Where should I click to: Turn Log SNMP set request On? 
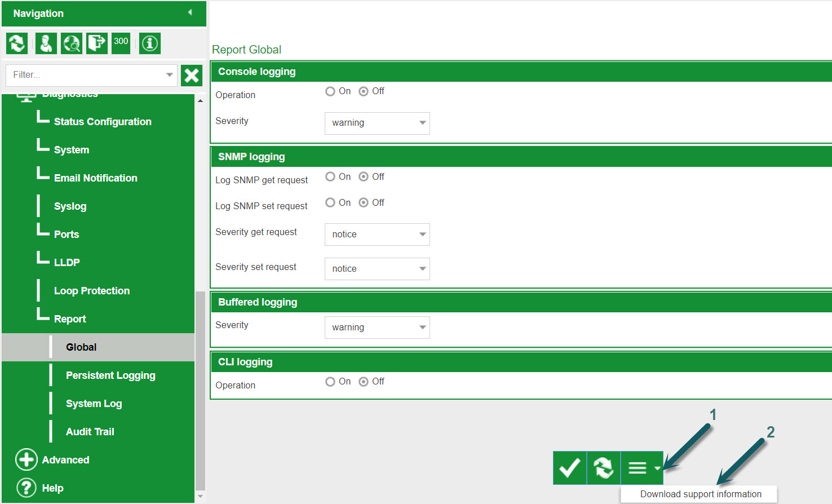[x=330, y=203]
